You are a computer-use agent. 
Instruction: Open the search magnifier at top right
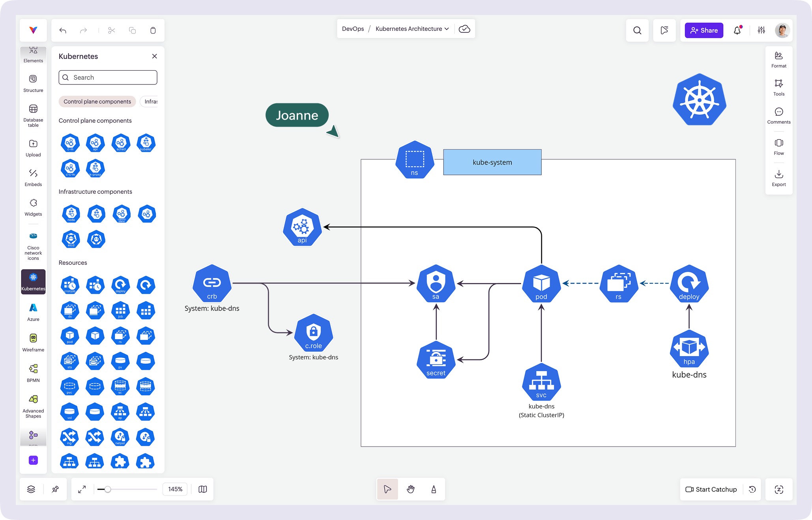click(637, 30)
